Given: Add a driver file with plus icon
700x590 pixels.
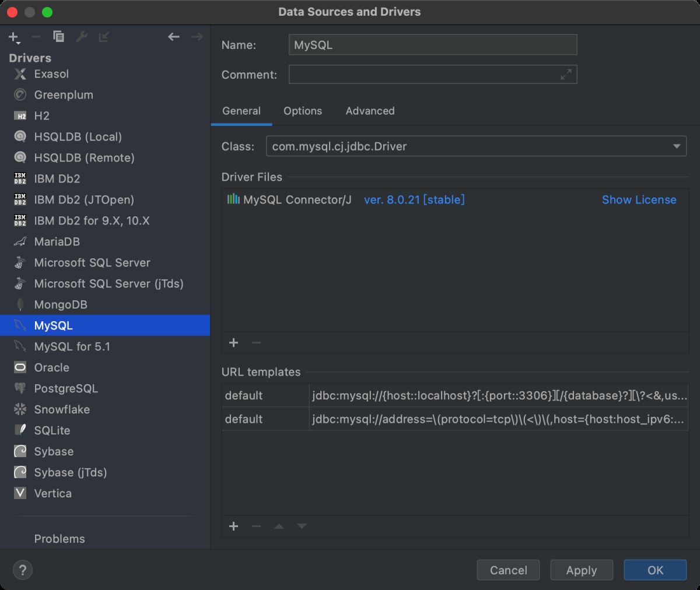Looking at the screenshot, I should (x=234, y=343).
